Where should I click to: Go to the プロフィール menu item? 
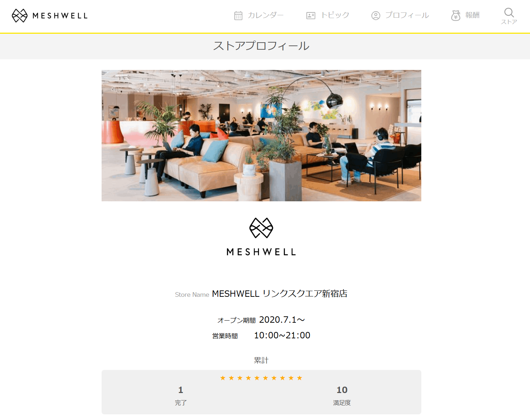pos(407,15)
